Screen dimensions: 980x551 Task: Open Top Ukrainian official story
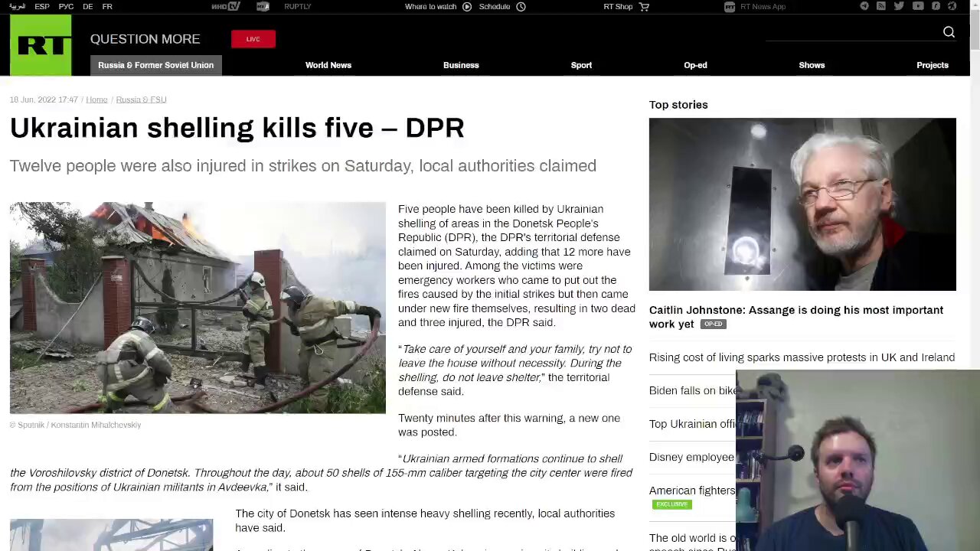[692, 424]
